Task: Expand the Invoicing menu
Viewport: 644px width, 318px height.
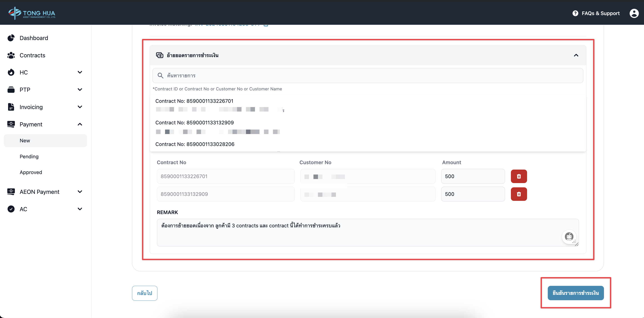Action: pyautogui.click(x=80, y=107)
